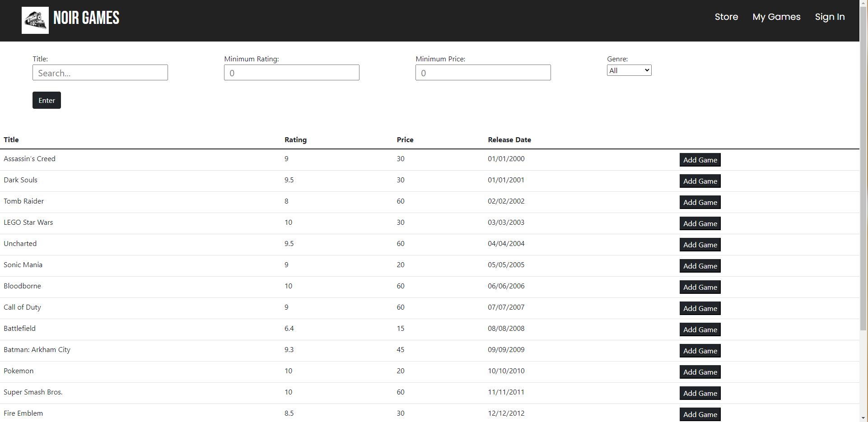Add Fire Emblem game
The height and width of the screenshot is (422, 868).
tap(700, 414)
